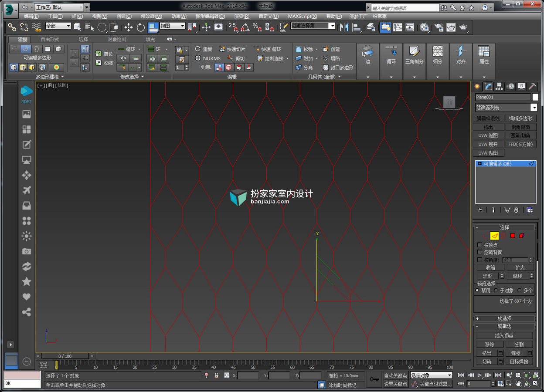Open the Modify command panel tab
Viewport: 544px width, 392px height.
click(x=488, y=86)
